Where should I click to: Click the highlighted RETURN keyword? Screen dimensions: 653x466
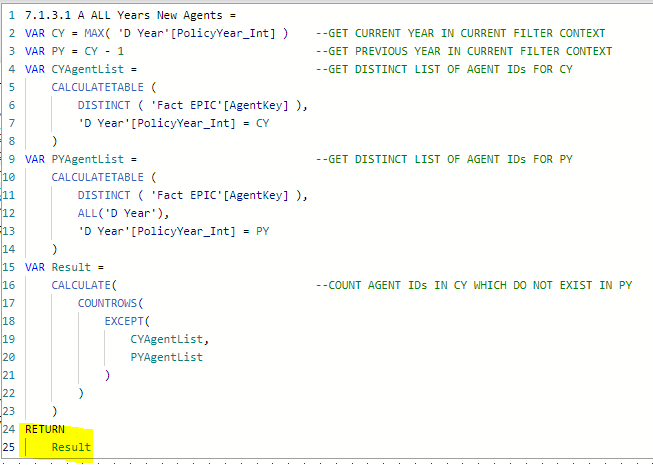click(x=45, y=429)
